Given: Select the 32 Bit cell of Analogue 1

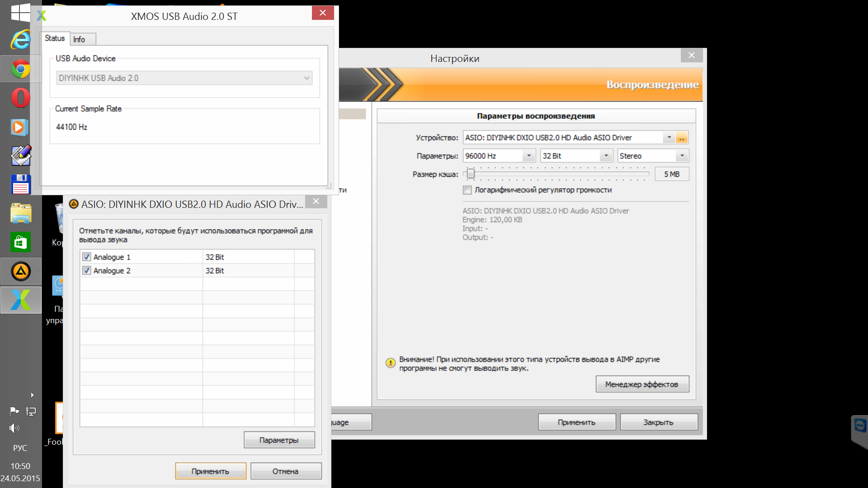Looking at the screenshot, I should tap(248, 257).
